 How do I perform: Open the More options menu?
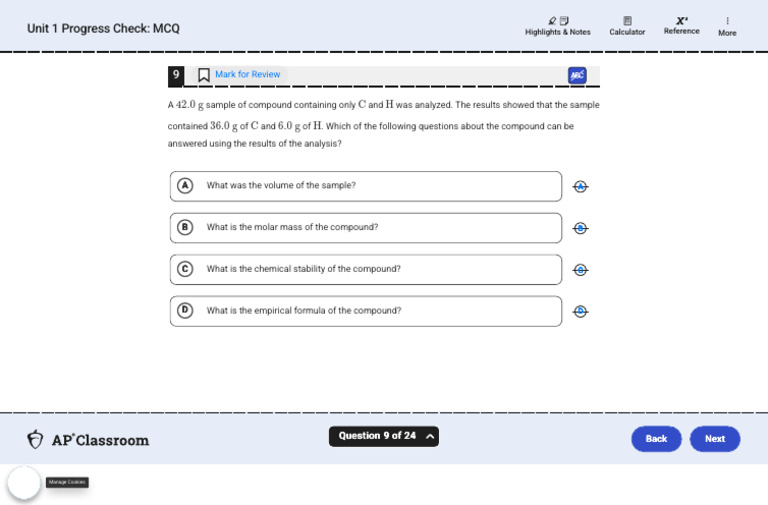coord(727,26)
